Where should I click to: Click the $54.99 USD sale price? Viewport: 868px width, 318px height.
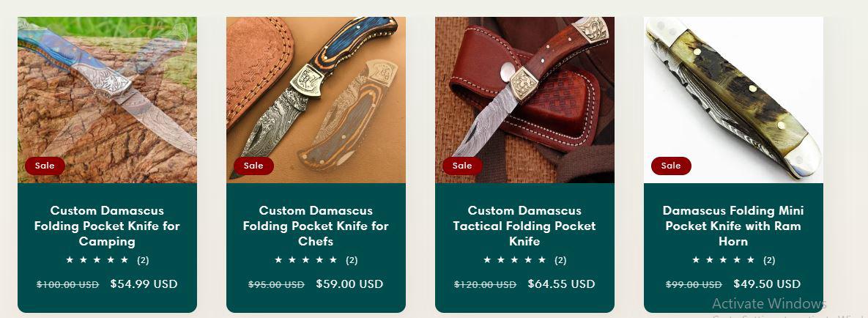[x=144, y=284]
